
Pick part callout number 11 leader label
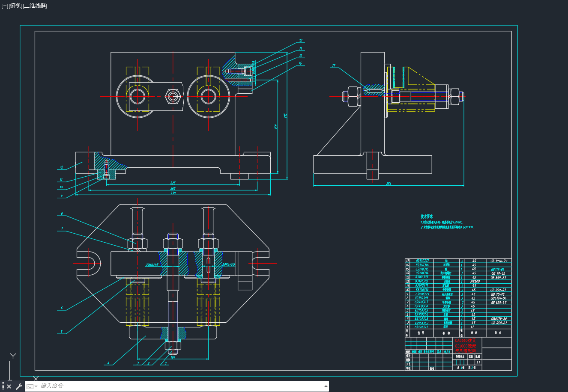61,180
